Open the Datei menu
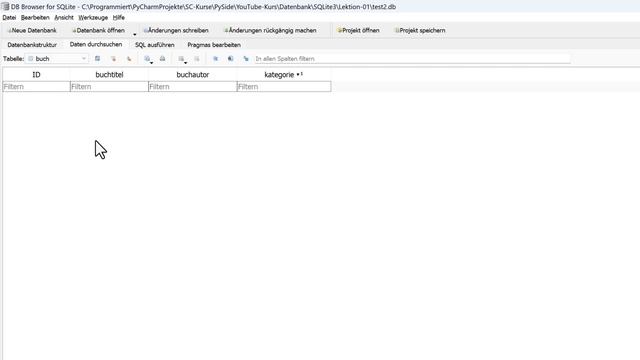640x360 pixels. point(9,18)
